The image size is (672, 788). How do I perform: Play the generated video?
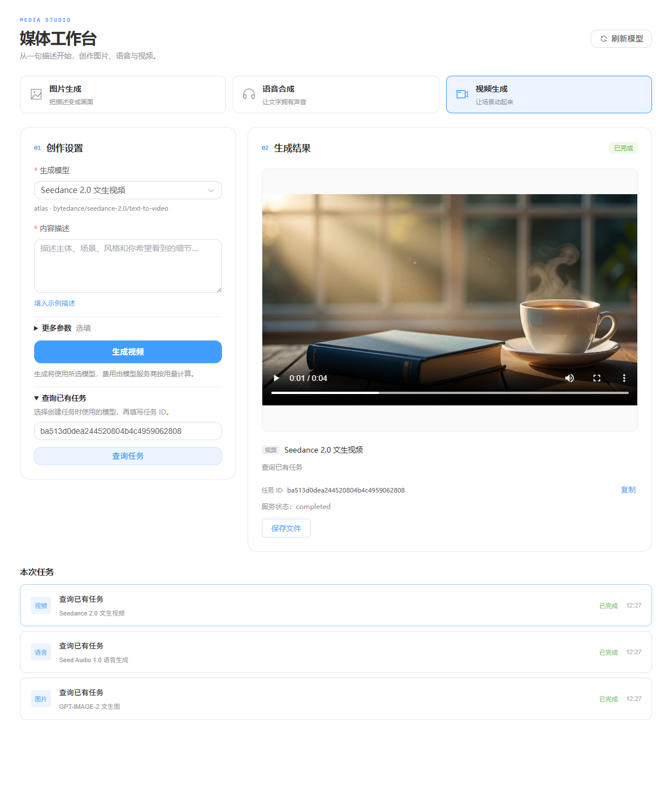277,378
